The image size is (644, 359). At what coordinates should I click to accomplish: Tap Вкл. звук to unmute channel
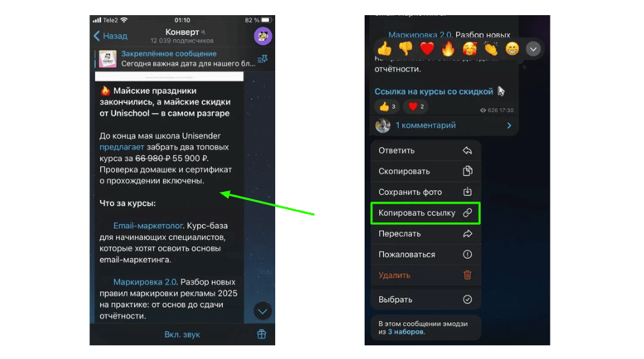pos(182,334)
